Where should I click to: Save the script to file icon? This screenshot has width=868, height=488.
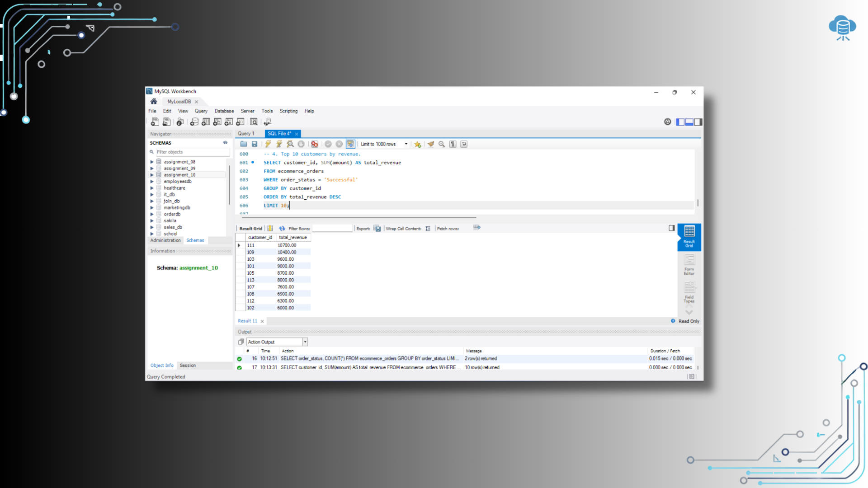point(255,144)
